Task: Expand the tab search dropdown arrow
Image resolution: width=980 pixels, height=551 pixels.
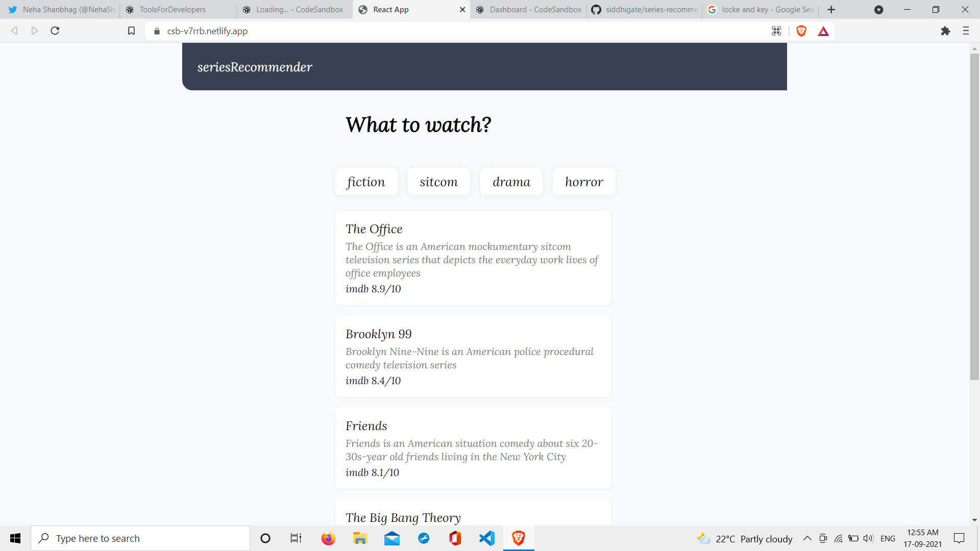Action: [x=878, y=10]
